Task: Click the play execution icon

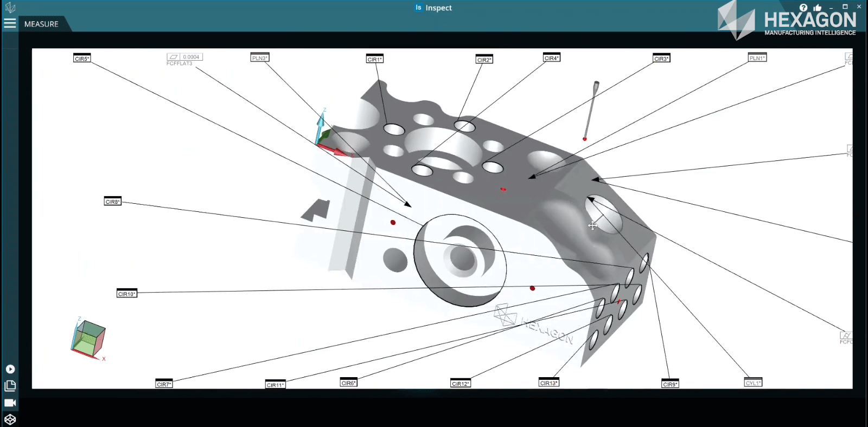Action: [x=10, y=369]
